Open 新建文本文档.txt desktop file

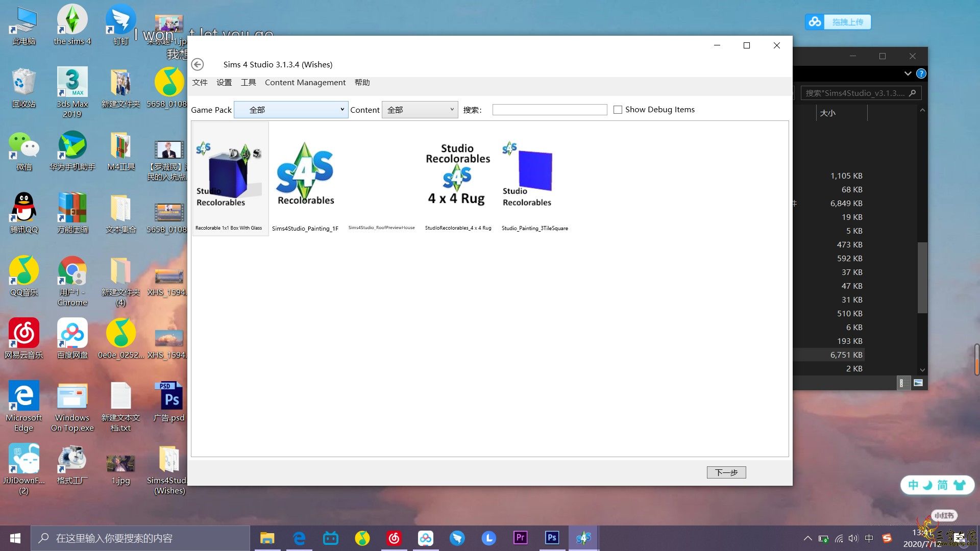tap(121, 406)
